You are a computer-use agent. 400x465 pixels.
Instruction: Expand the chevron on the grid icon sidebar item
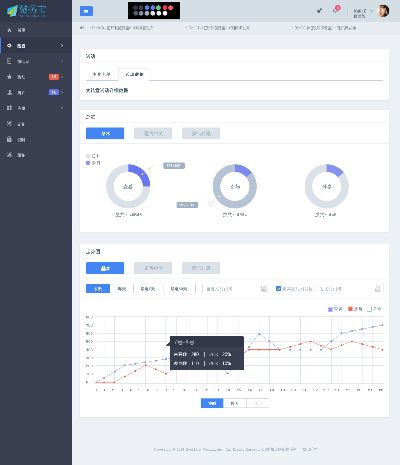[62, 108]
